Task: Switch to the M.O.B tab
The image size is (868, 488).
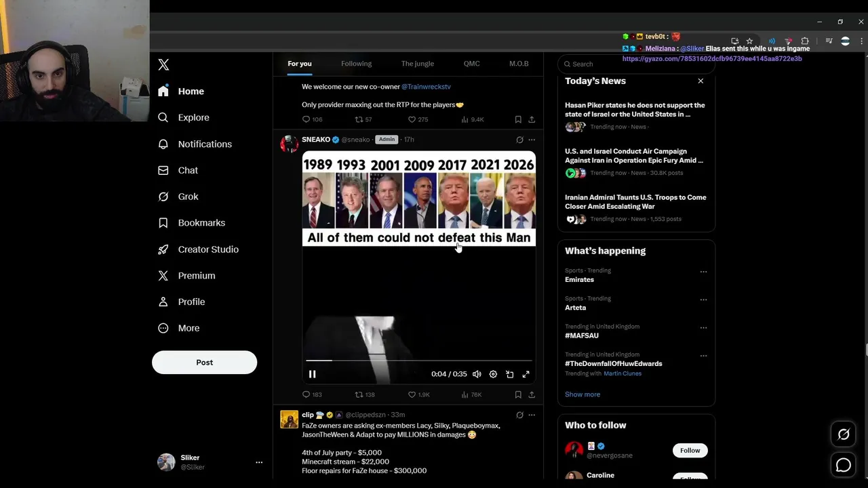Action: point(519,64)
